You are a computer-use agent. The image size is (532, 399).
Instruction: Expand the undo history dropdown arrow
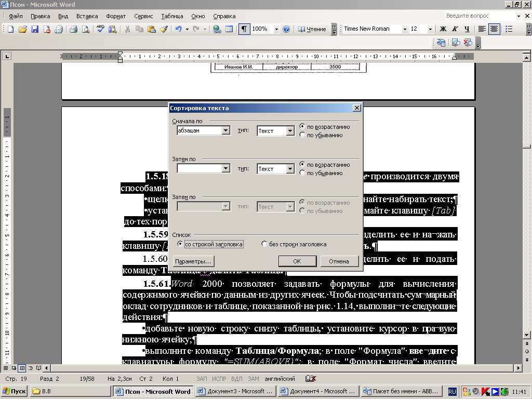point(187,29)
